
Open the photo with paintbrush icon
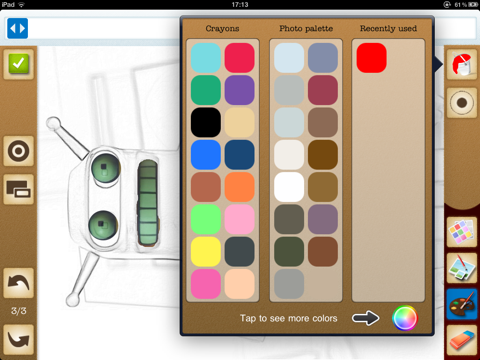(462, 268)
